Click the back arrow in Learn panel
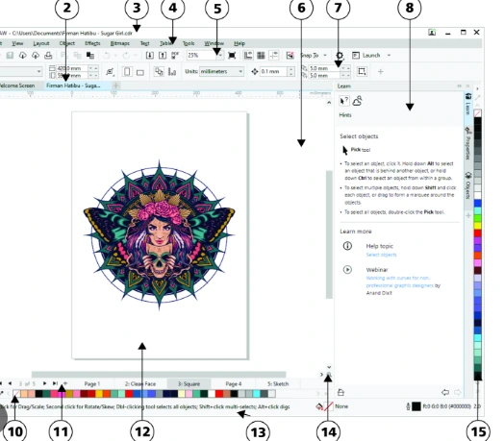 click(x=445, y=392)
